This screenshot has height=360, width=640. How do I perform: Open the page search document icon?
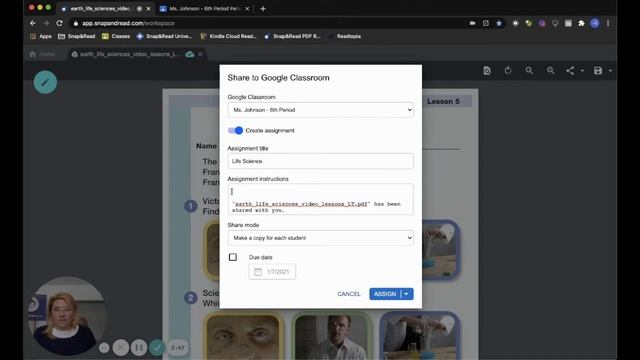pos(487,71)
